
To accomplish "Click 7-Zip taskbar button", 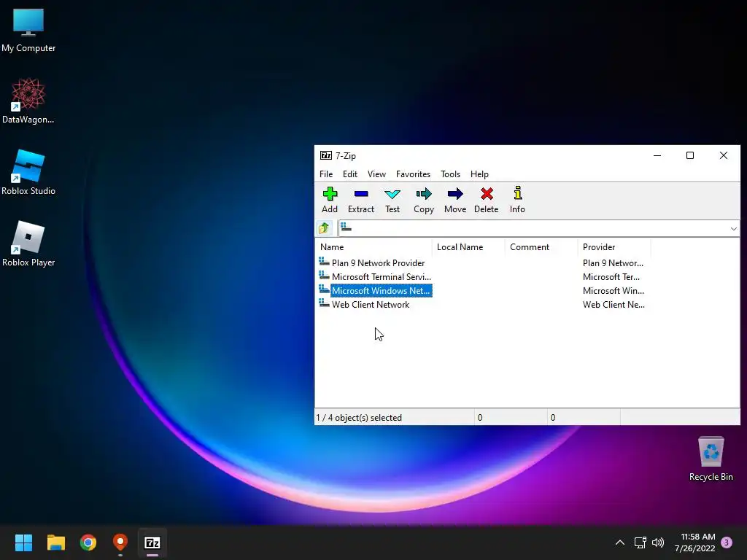I will pos(152,542).
